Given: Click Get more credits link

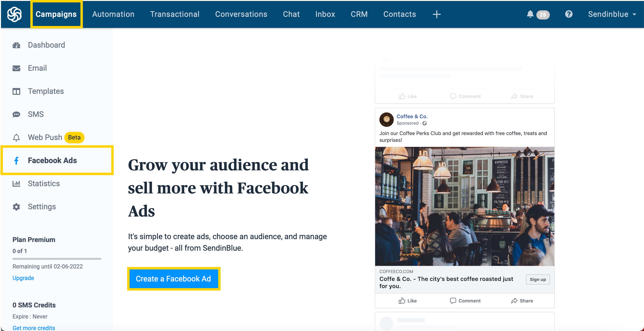Looking at the screenshot, I should pyautogui.click(x=34, y=328).
